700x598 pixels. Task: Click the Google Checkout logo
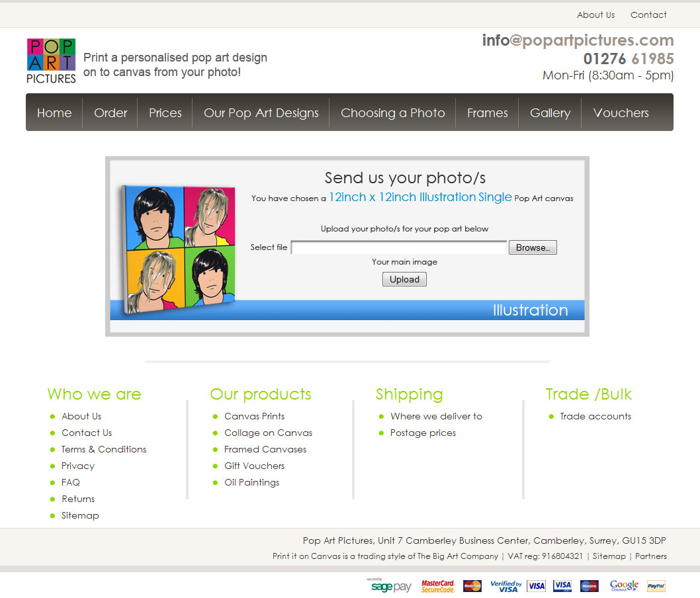click(624, 586)
